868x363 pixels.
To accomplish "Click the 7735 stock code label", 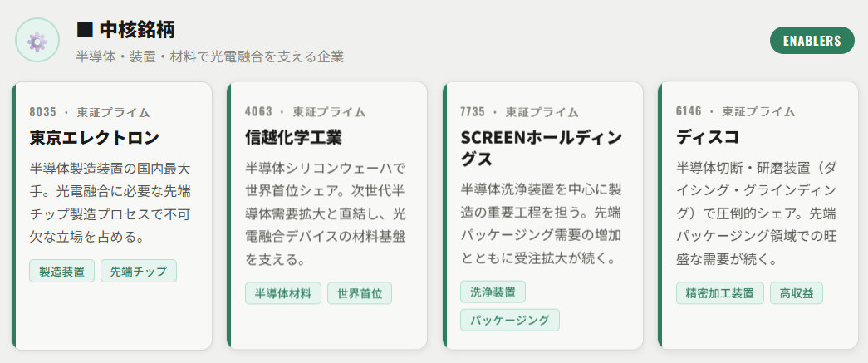I will click(x=473, y=112).
